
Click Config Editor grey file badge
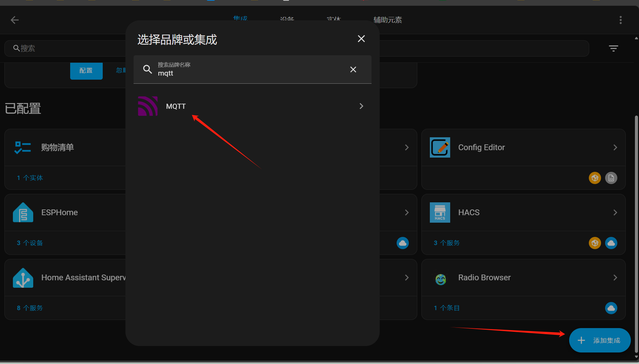click(611, 178)
